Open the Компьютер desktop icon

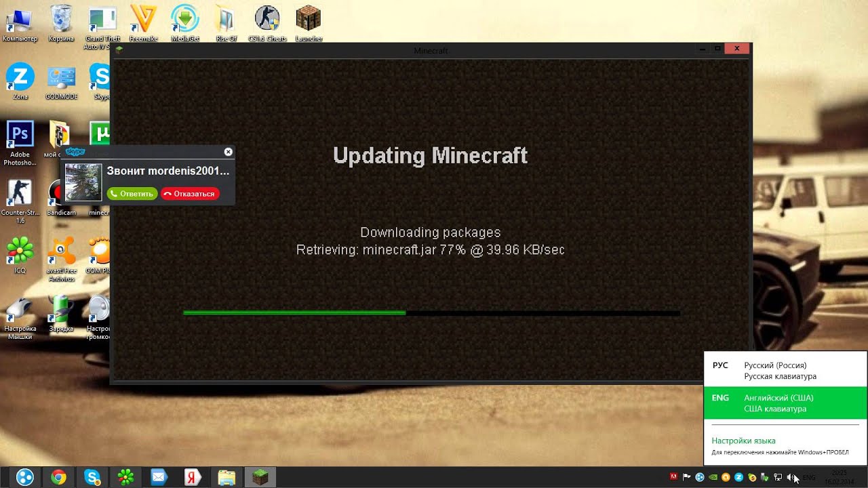coord(20,24)
